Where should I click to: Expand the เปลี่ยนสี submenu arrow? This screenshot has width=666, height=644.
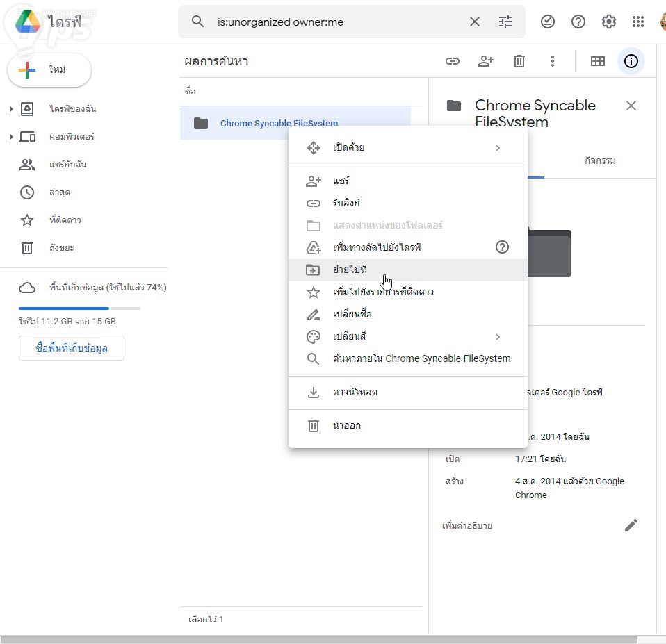pyautogui.click(x=498, y=337)
